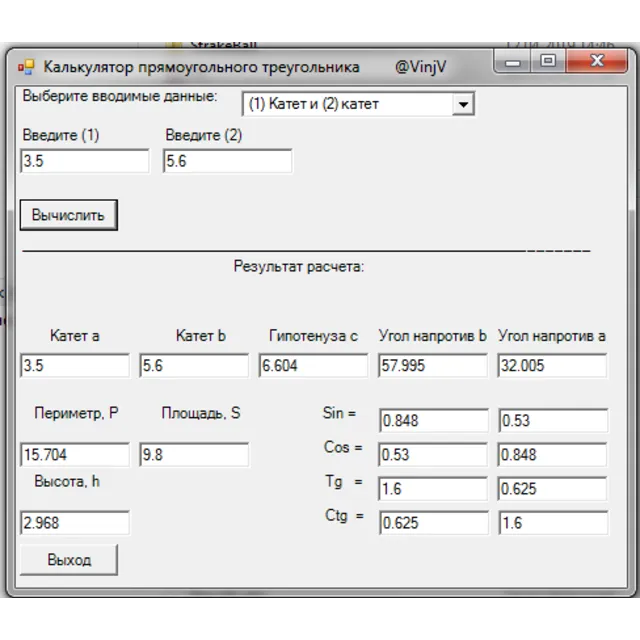The image size is (640, 640).
Task: Select the Площадь S result field
Action: [194, 455]
